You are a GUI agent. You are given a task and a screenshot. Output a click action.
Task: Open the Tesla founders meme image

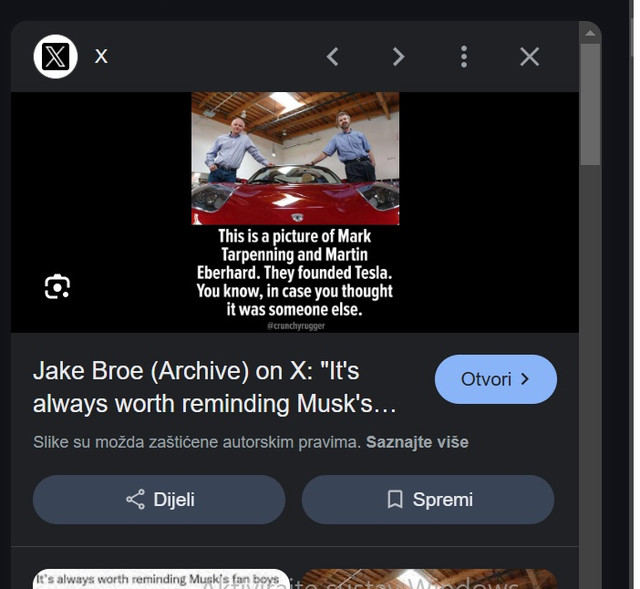coord(295,212)
